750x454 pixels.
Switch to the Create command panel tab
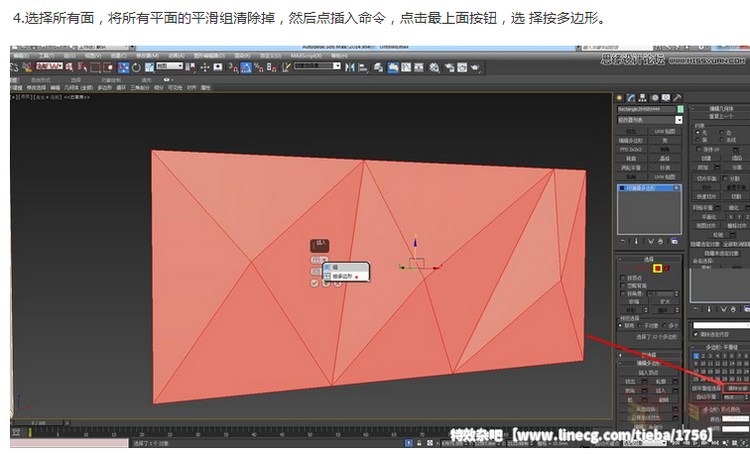point(619,98)
